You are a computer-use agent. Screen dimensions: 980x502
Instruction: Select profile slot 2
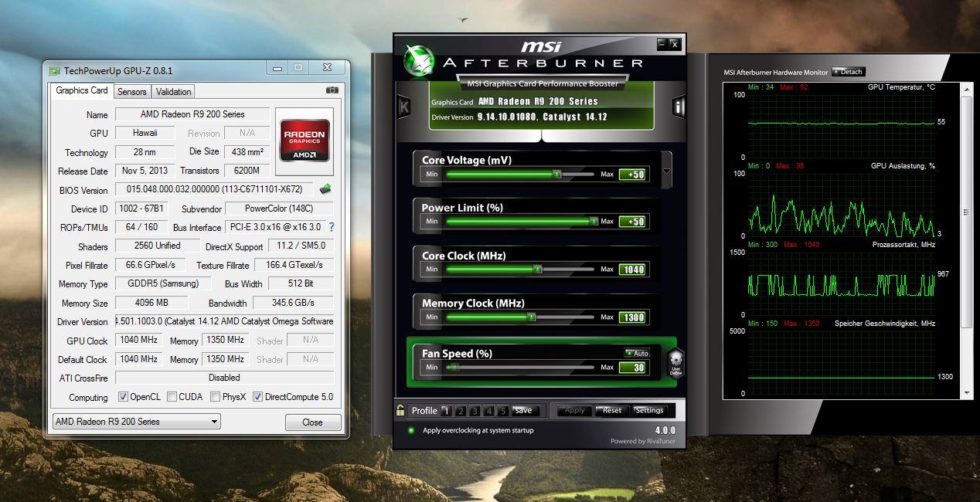click(460, 411)
